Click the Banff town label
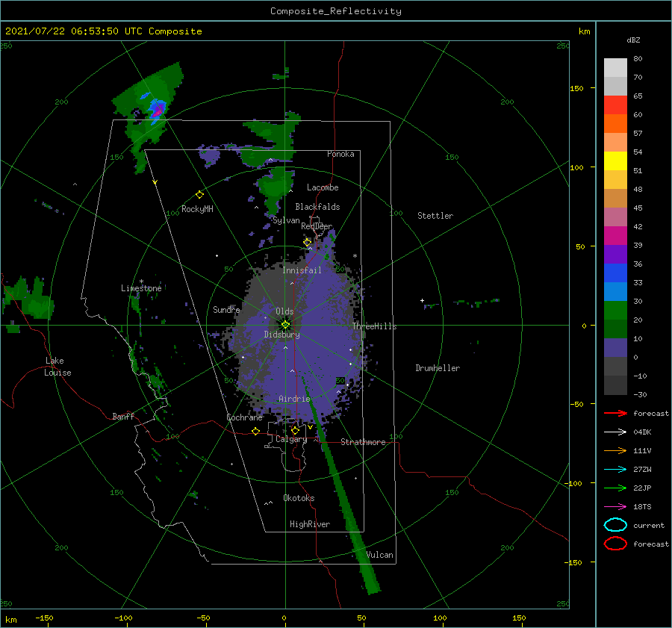This screenshot has height=628, width=672. click(x=123, y=417)
